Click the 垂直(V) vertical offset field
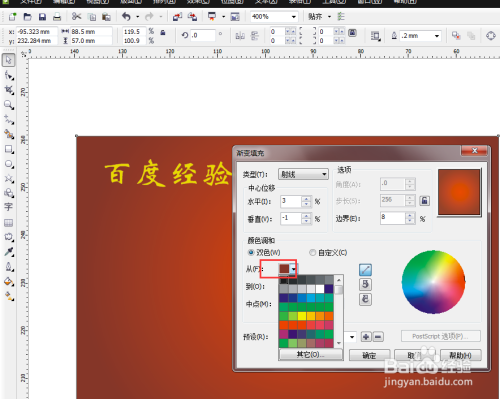The height and width of the screenshot is (399, 500). tap(291, 219)
